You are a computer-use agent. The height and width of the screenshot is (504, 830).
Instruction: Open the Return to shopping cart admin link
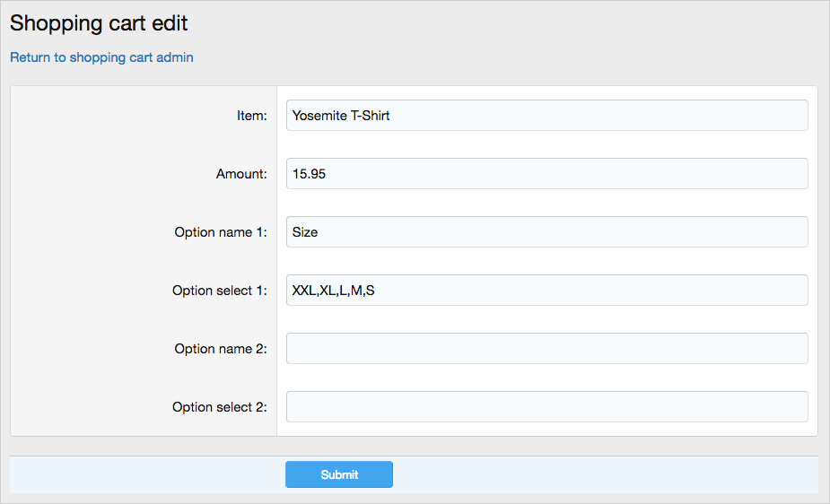point(101,57)
